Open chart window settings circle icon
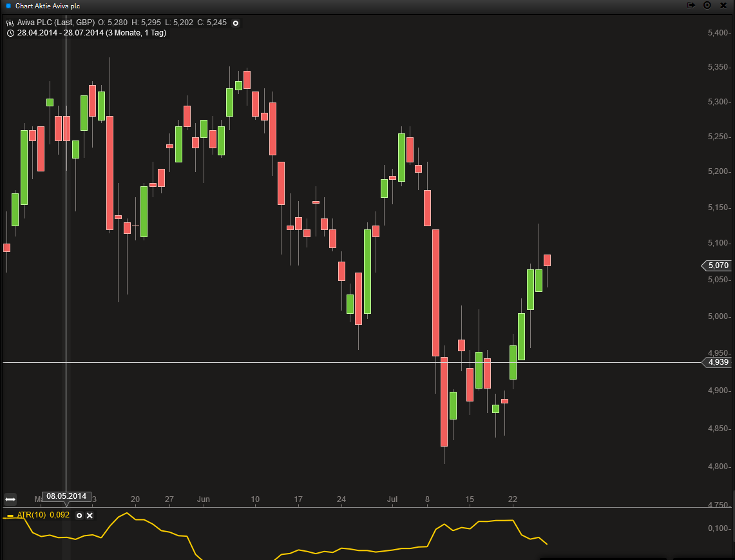Image resolution: width=735 pixels, height=560 pixels. pyautogui.click(x=707, y=5)
